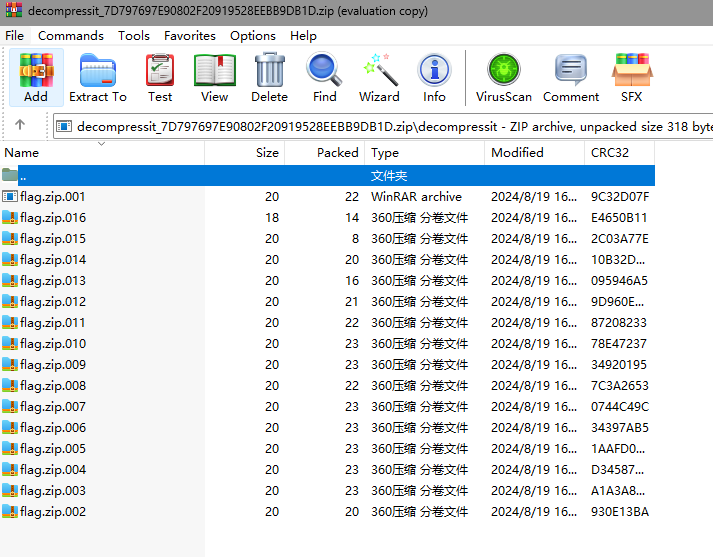Select file flag.zip.004

coord(53,469)
